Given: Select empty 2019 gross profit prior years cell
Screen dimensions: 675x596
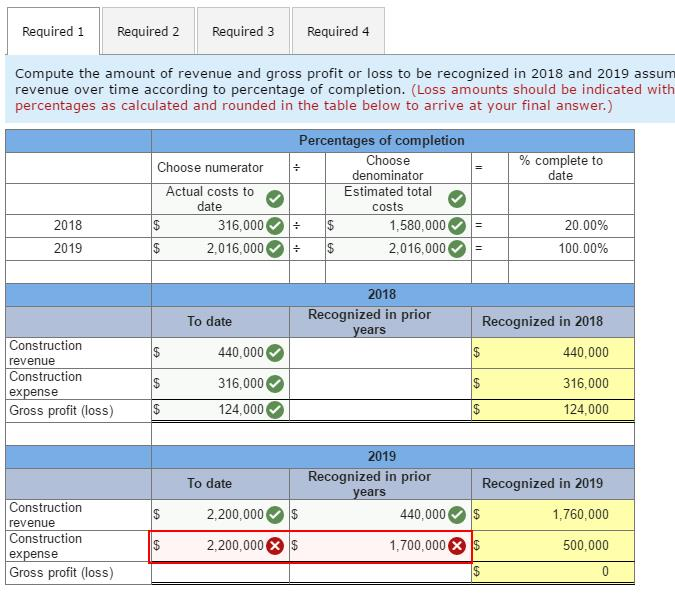Looking at the screenshot, I should 381,572.
